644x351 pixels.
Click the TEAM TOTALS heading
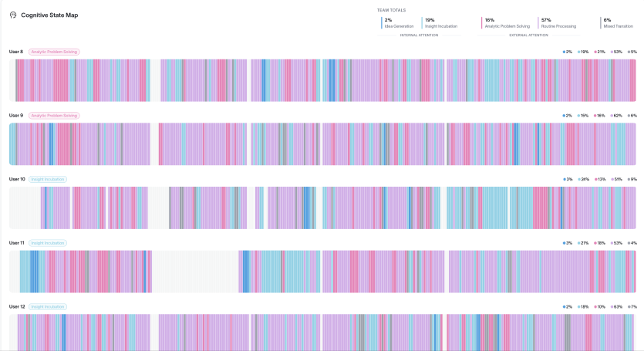[x=391, y=10]
